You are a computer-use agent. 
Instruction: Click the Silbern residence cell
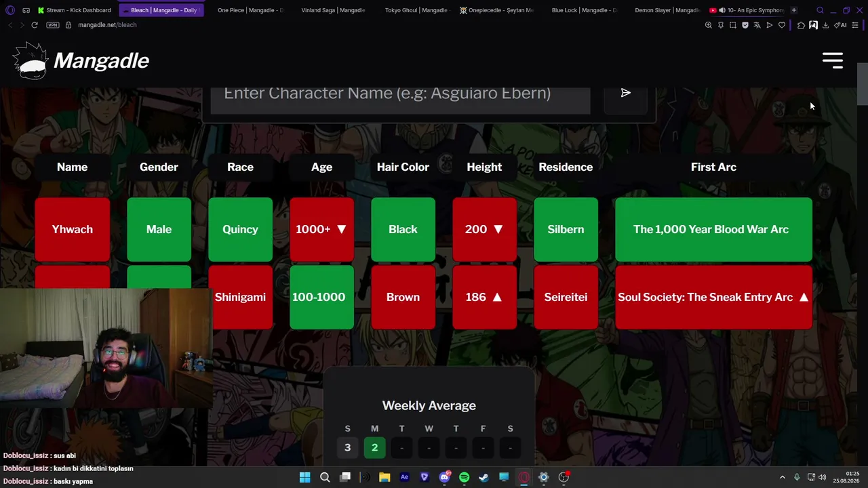click(x=566, y=229)
